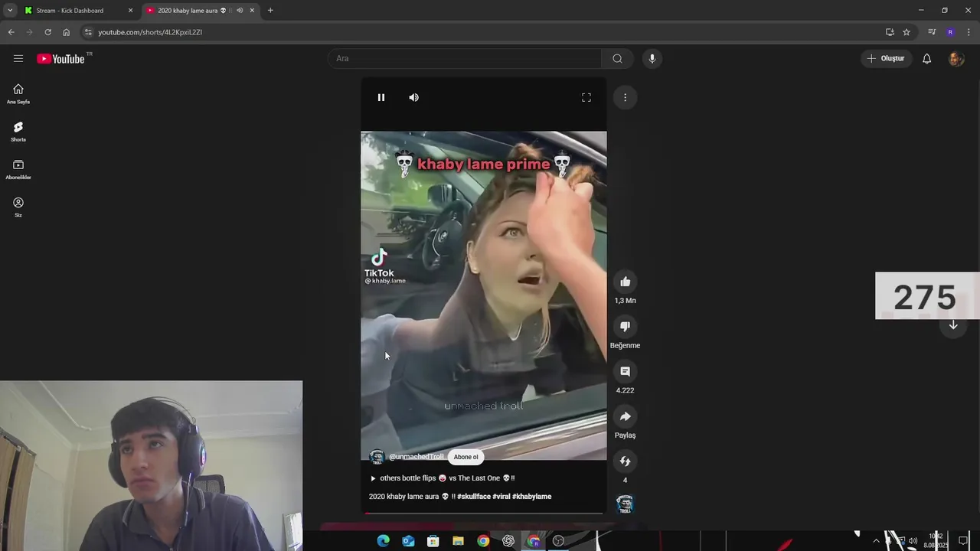Image resolution: width=980 pixels, height=551 pixels.
Task: Close the Kick Dashboard tab
Action: (x=130, y=11)
